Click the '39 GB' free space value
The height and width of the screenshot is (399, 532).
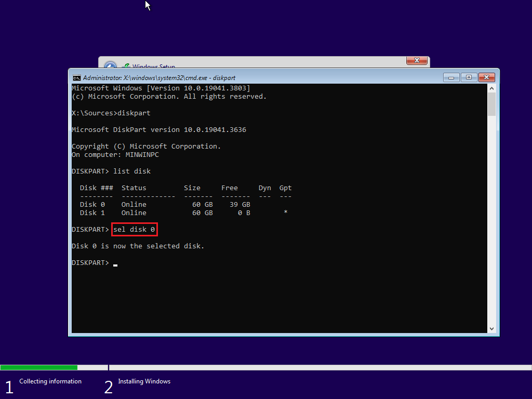[x=240, y=205]
